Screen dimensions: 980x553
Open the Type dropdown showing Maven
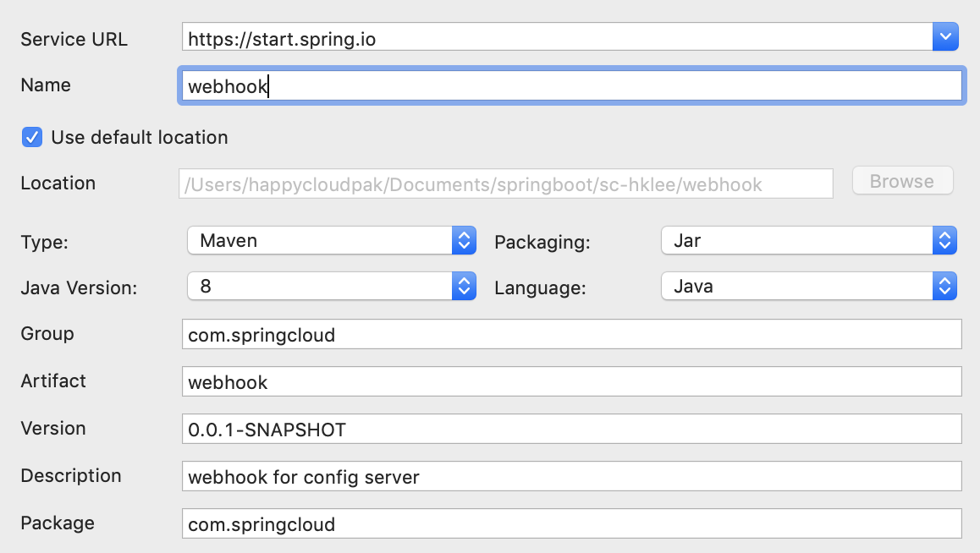pos(331,240)
